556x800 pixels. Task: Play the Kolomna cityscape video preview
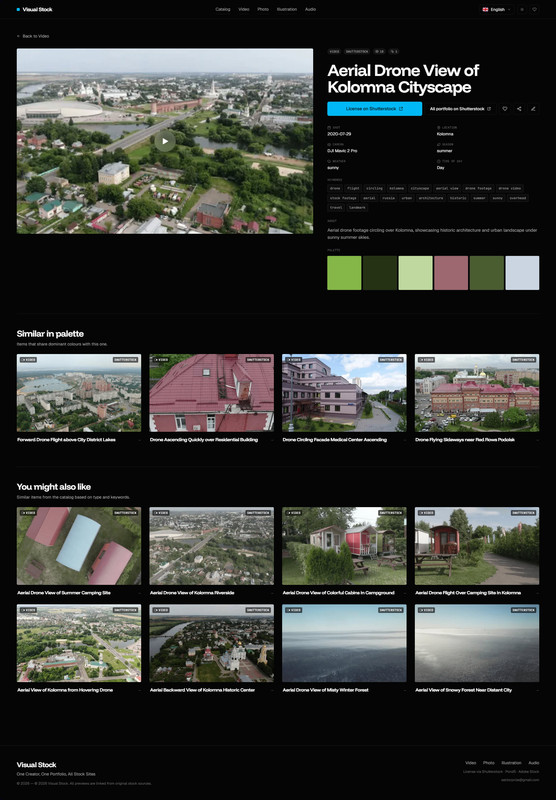165,141
